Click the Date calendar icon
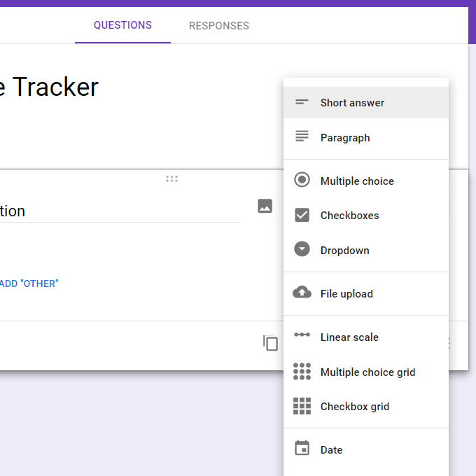Viewport: 476px width, 476px height. [302, 449]
